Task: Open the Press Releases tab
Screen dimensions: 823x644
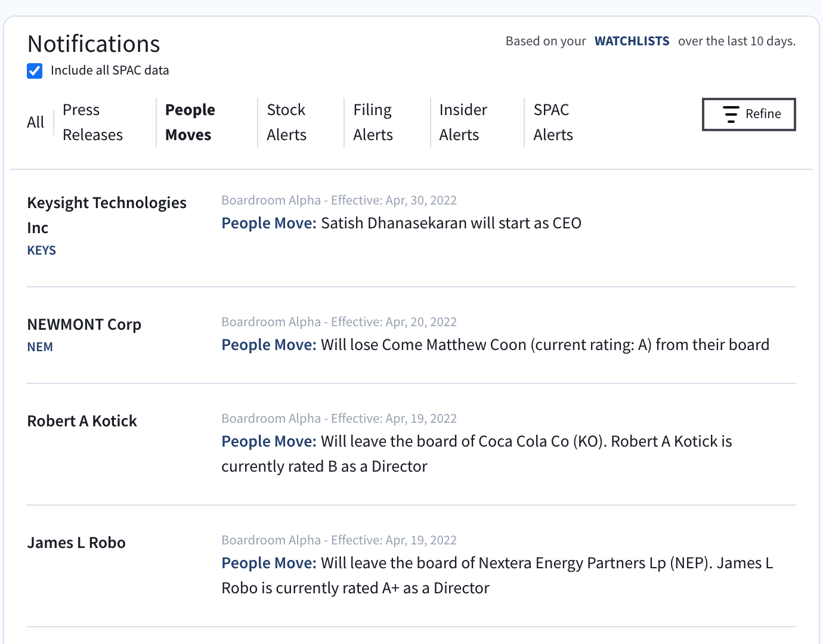Action: (x=92, y=122)
